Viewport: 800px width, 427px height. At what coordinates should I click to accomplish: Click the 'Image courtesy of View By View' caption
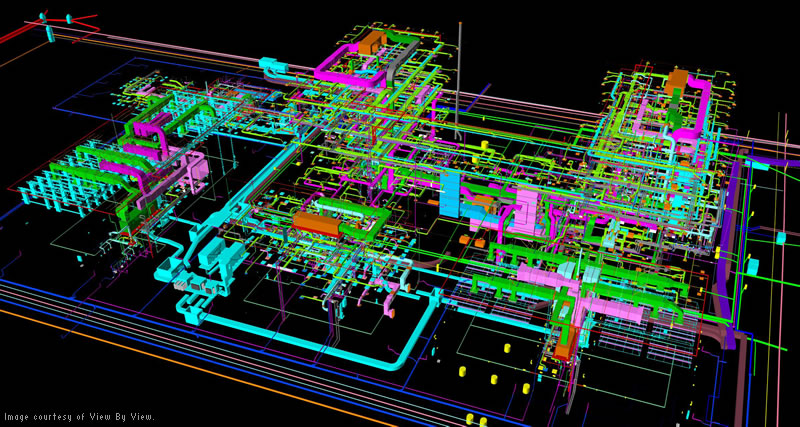[79, 417]
